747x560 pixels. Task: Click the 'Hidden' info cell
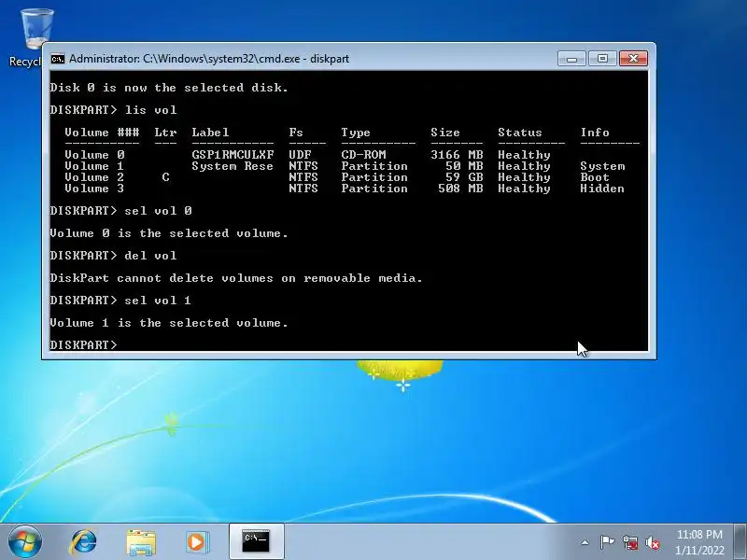click(x=602, y=189)
